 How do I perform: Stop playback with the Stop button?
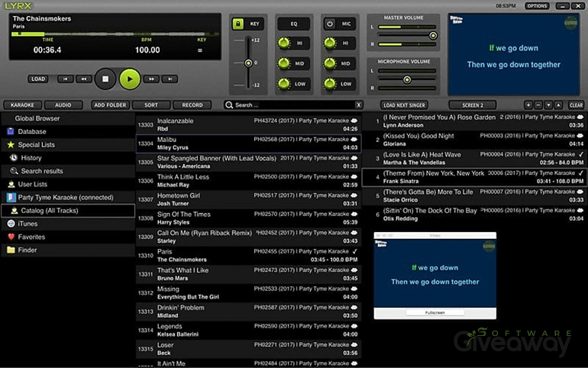(106, 78)
